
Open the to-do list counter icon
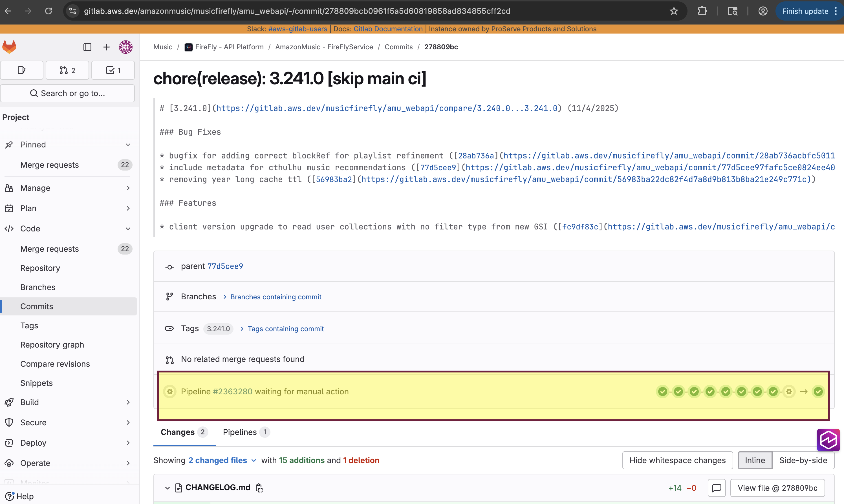pos(113,70)
